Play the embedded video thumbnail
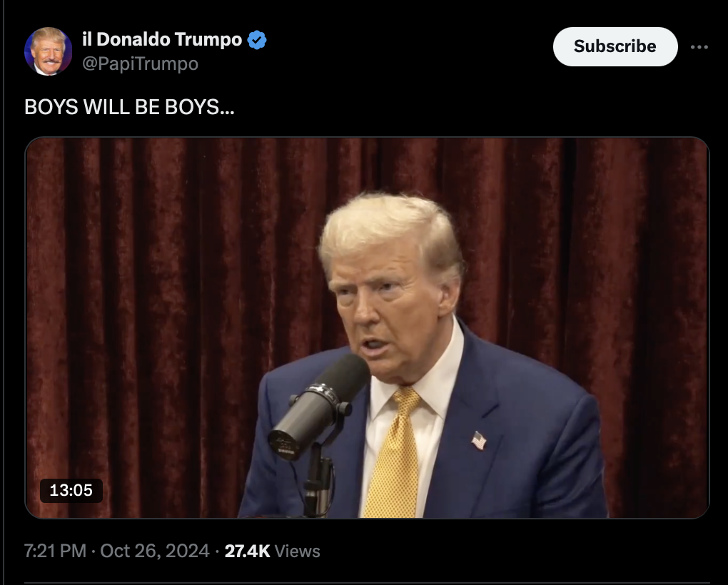This screenshot has width=728, height=585. click(x=367, y=327)
